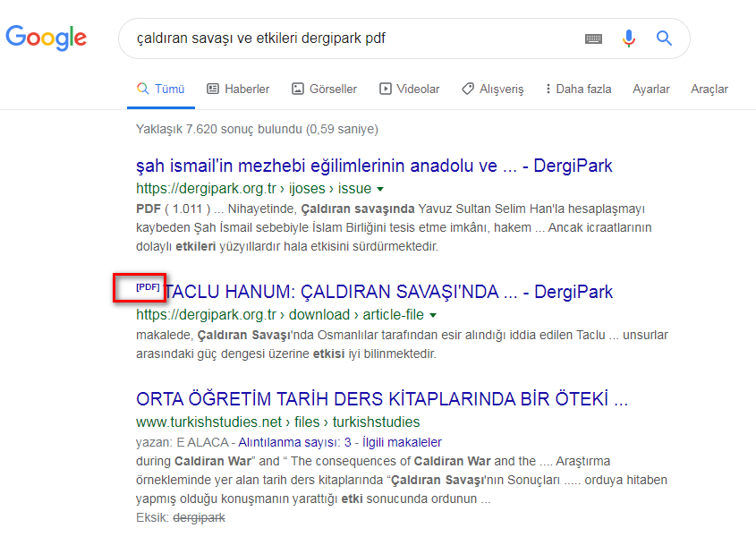This screenshot has height=537, width=756.
Task: Click the www.turkishstudies.net files URL
Action: pyautogui.click(x=277, y=422)
